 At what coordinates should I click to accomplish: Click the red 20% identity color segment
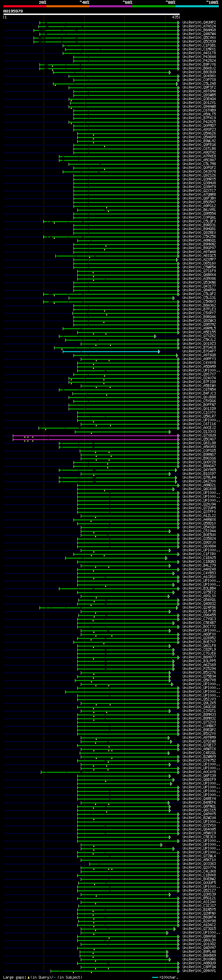point(25,6)
